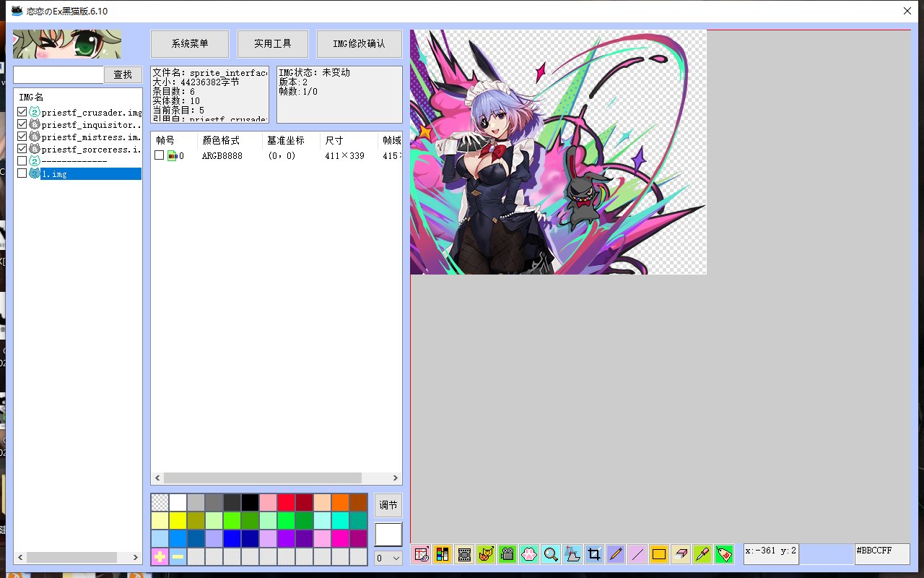
Task: Select the eraser tool
Action: (681, 554)
